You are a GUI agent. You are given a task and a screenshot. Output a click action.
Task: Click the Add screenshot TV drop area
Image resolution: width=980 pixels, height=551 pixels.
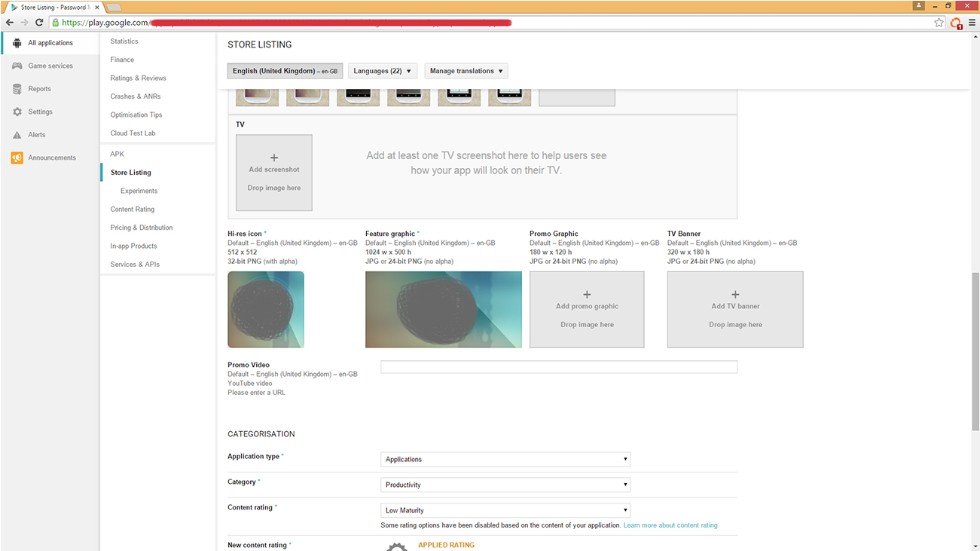[x=274, y=173]
